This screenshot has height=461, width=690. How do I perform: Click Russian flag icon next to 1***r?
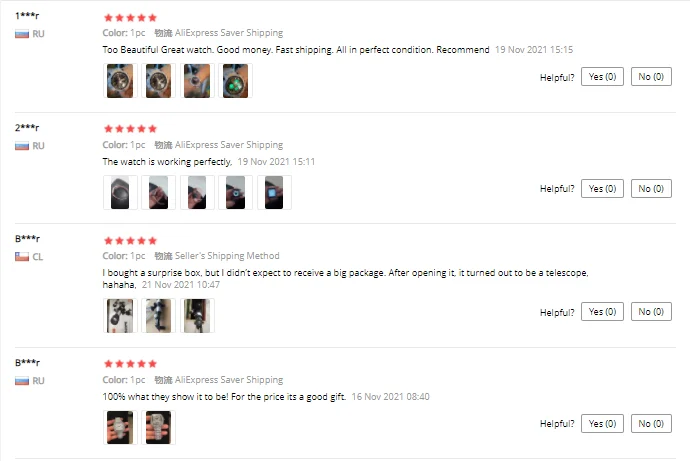pos(22,34)
